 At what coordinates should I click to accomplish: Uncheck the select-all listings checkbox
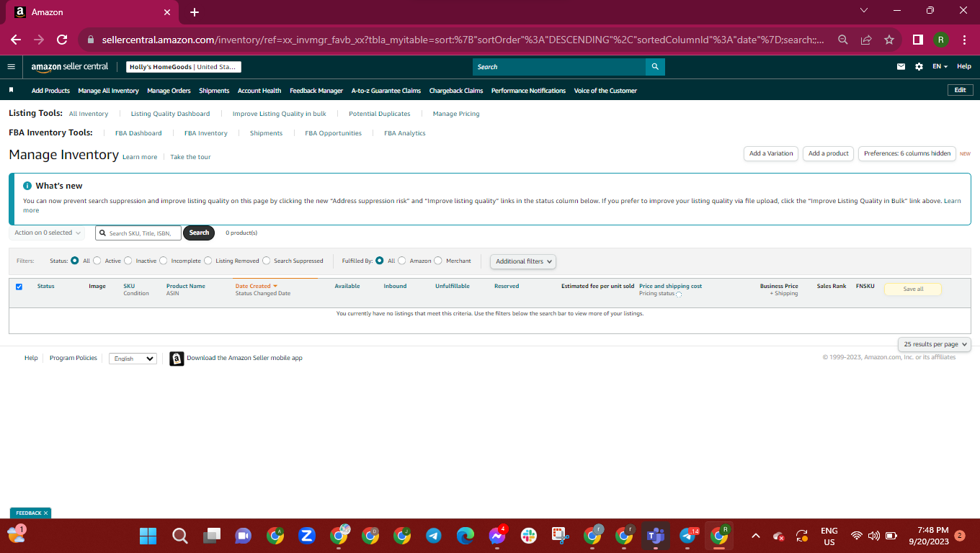19,287
